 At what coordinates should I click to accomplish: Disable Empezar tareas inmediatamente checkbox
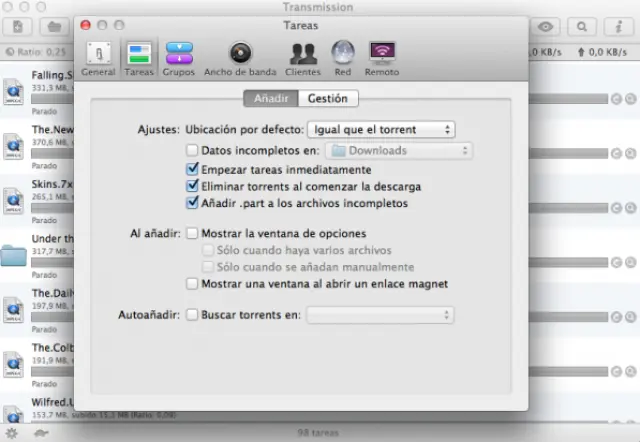(193, 170)
